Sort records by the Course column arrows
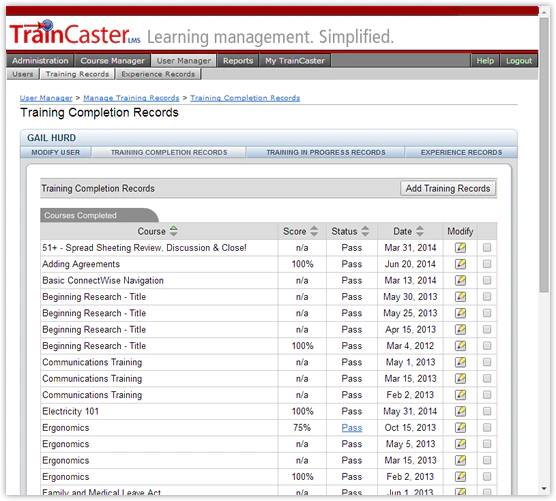Image resolution: width=556 pixels, height=501 pixels. pos(173,231)
